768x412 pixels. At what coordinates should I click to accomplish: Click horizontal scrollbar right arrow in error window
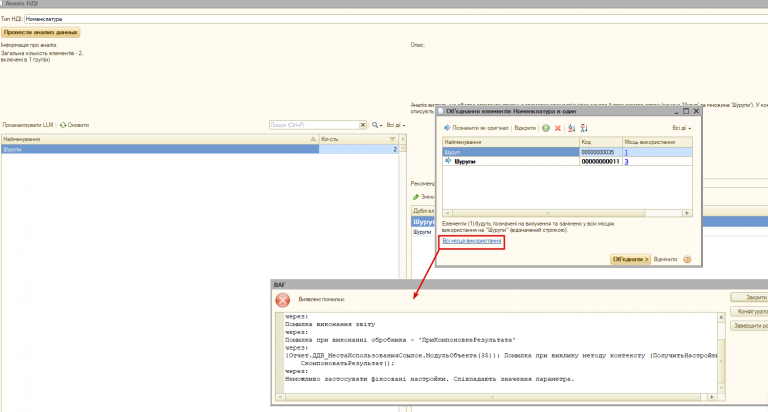(x=712, y=397)
